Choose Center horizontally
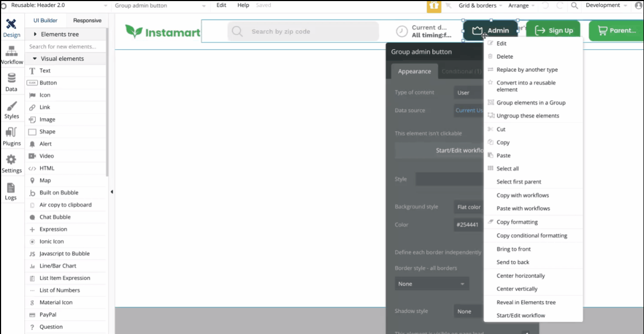644x334 pixels. coord(533,275)
